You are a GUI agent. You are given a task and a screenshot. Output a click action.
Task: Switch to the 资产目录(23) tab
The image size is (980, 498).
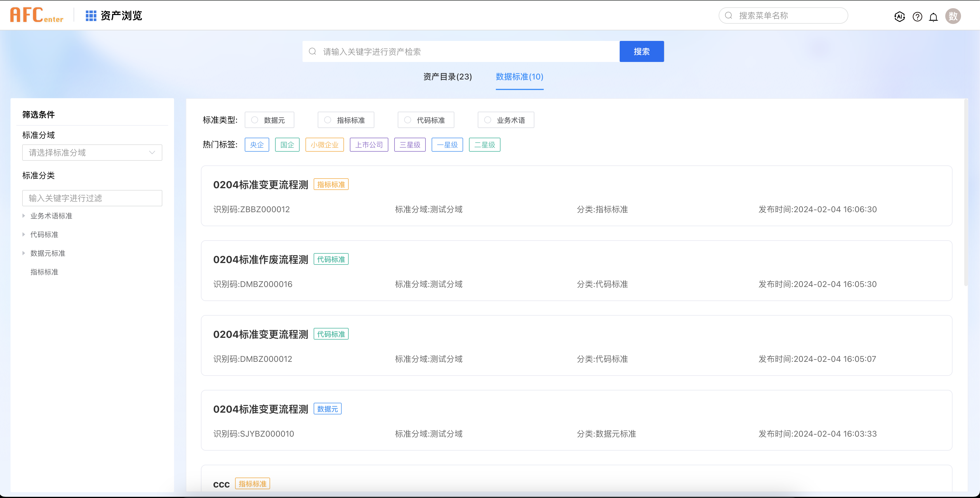447,77
